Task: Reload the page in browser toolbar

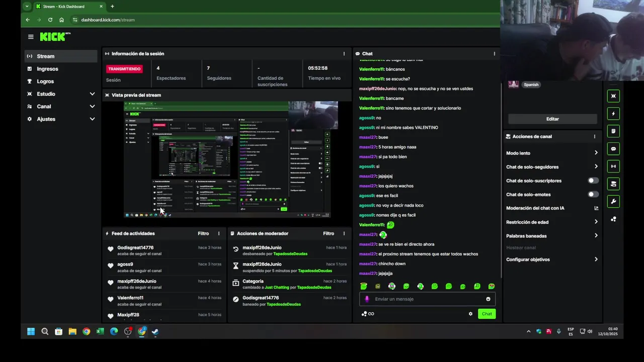Action: coord(50,20)
